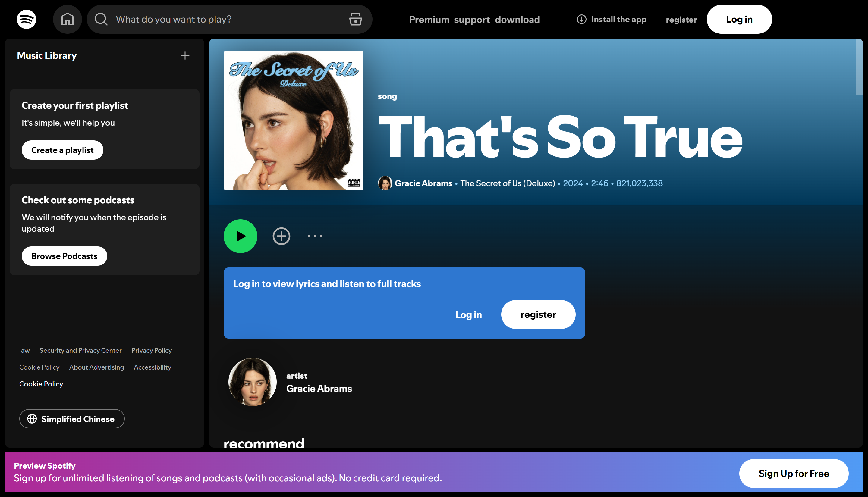The image size is (868, 497).
Task: Open the Browse box icon beside search
Action: pyautogui.click(x=355, y=20)
